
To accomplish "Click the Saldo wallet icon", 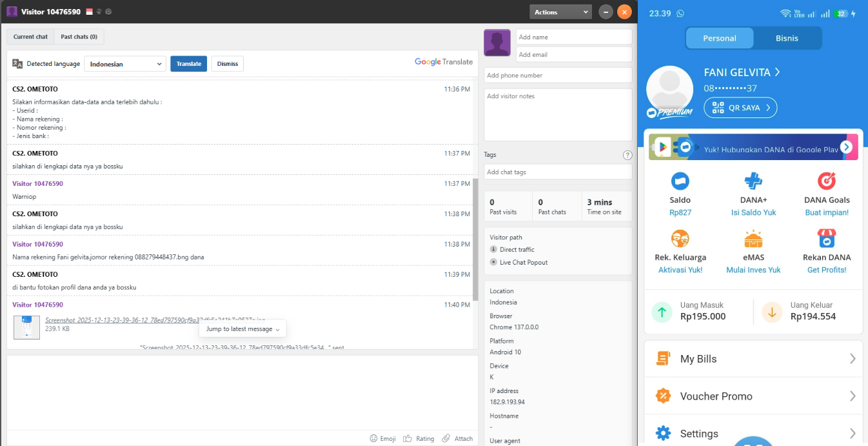I will point(680,181).
